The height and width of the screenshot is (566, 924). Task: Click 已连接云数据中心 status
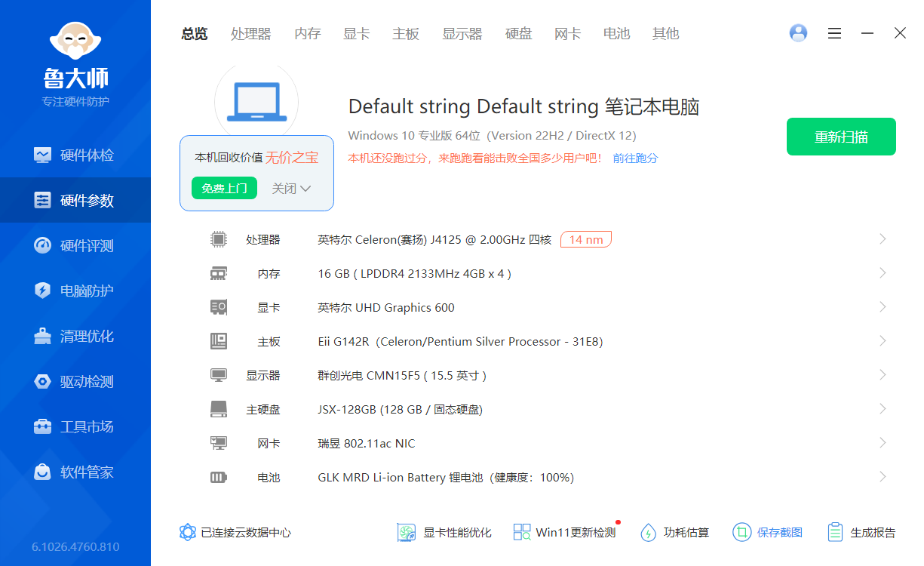click(235, 532)
